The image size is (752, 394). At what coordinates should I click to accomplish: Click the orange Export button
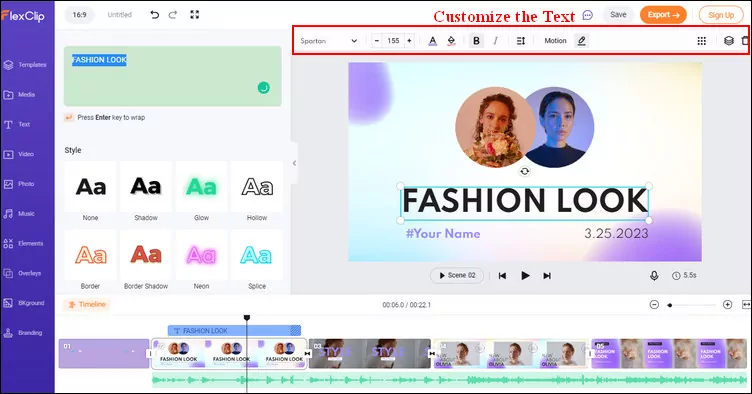663,15
